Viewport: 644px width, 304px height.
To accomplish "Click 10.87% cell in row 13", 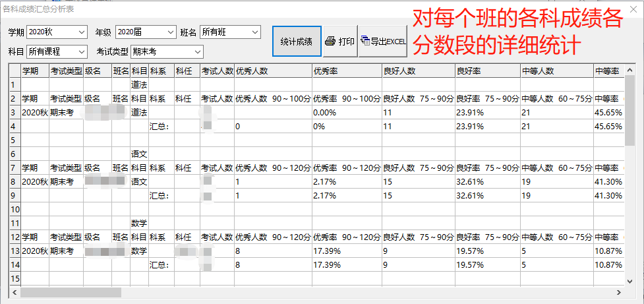I will [608, 251].
